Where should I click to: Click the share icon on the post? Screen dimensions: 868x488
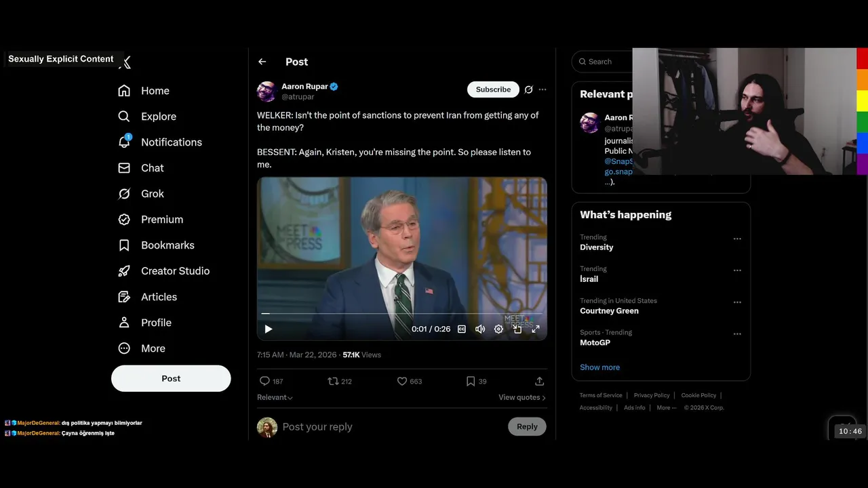point(540,381)
